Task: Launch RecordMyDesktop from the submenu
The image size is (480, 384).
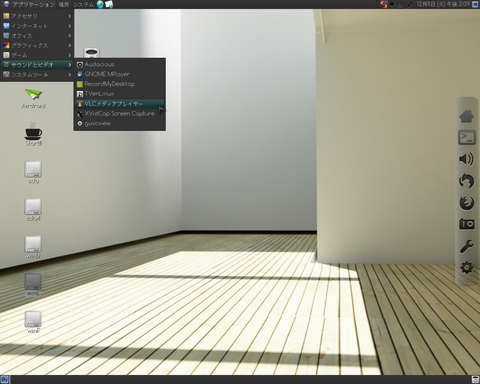Action: [x=120, y=84]
